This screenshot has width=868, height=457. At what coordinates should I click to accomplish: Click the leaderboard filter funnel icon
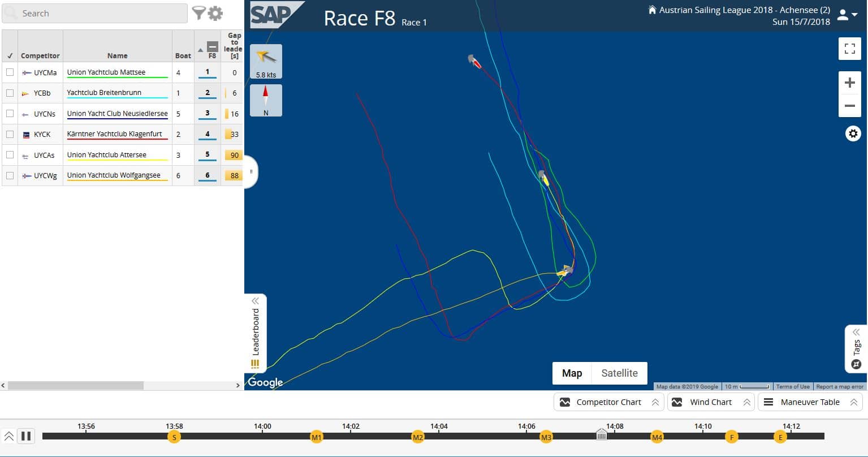[x=198, y=13]
